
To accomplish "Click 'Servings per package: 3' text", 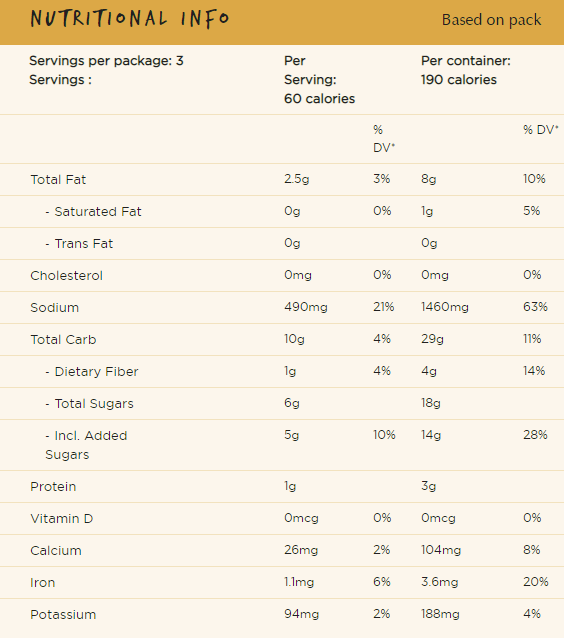I will [106, 61].
